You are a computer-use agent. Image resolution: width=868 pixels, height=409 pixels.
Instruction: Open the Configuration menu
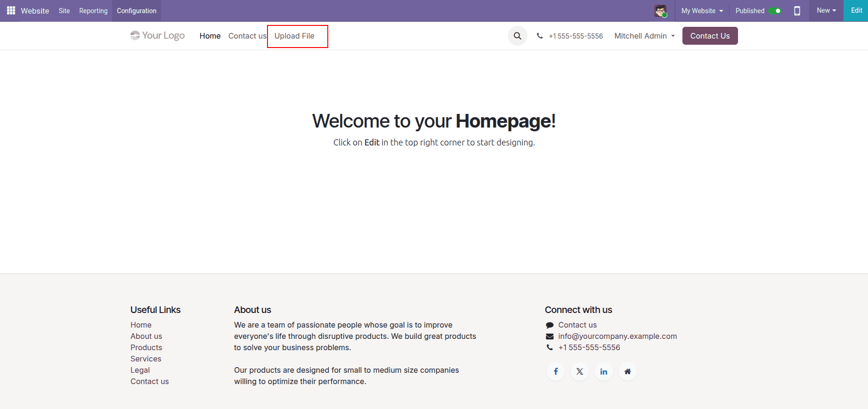click(137, 11)
